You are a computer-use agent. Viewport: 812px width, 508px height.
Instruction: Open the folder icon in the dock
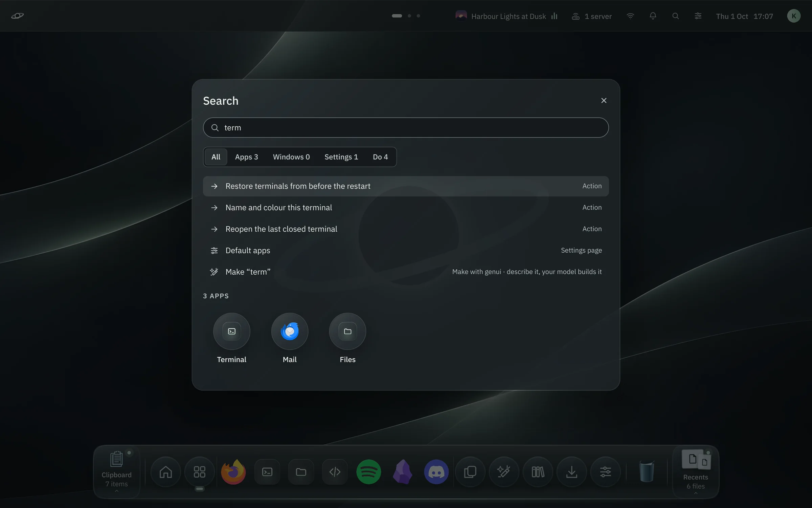(301, 471)
